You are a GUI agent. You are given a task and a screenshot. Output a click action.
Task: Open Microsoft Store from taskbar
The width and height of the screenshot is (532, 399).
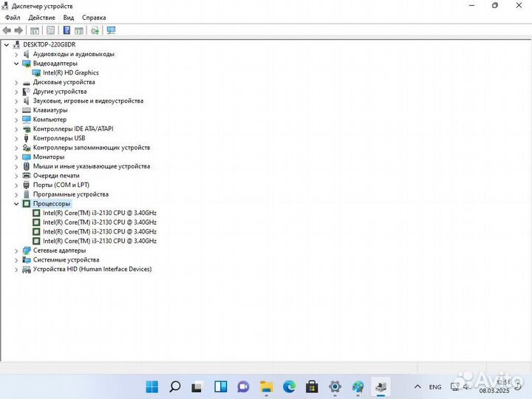(312, 386)
